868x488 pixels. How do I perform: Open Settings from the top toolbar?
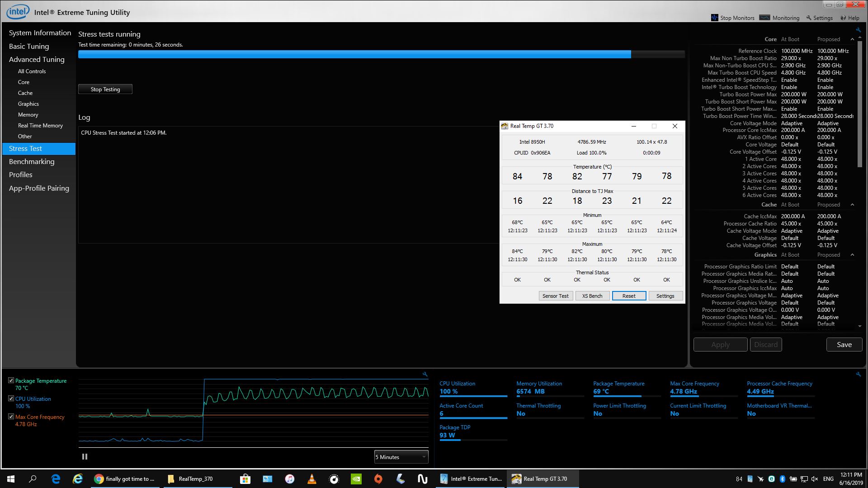coord(820,18)
